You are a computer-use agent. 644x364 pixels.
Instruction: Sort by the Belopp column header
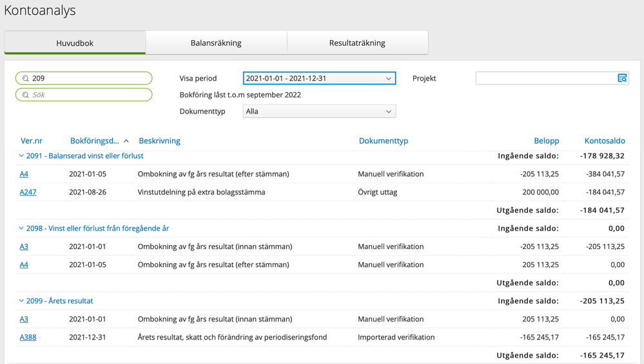[546, 141]
